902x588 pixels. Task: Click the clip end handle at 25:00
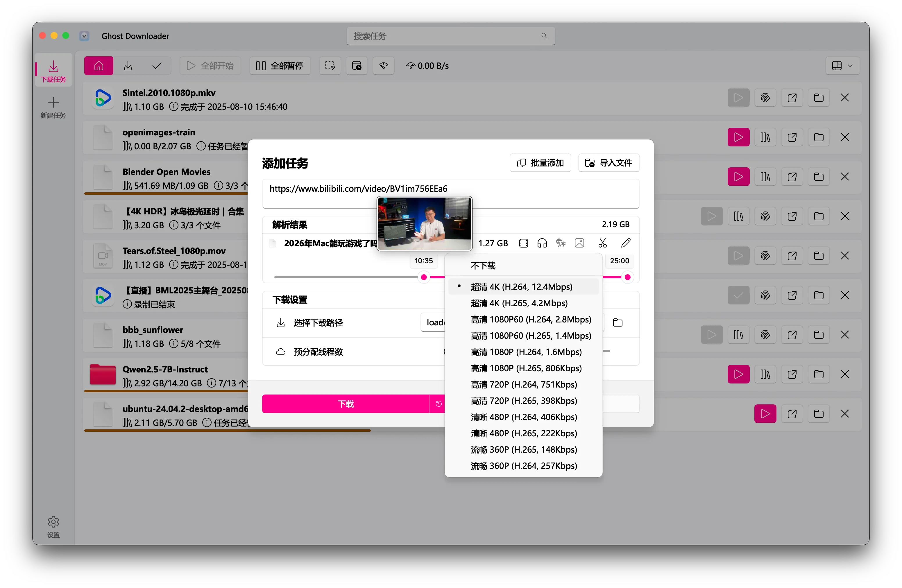(628, 277)
